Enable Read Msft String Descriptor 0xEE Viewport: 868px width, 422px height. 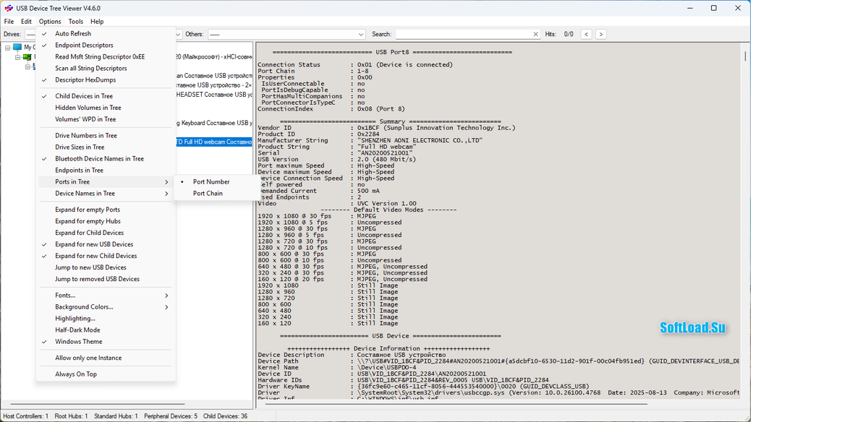coord(106,56)
